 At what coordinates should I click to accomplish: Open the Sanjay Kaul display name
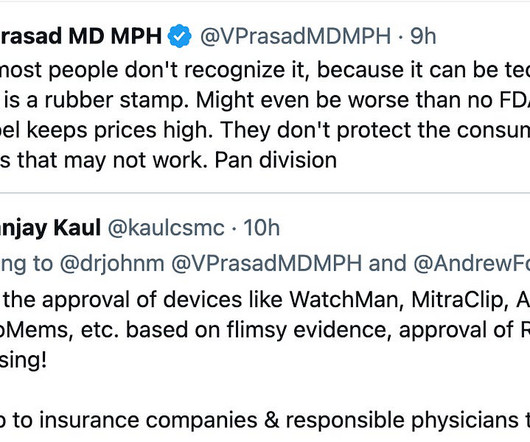(50, 228)
